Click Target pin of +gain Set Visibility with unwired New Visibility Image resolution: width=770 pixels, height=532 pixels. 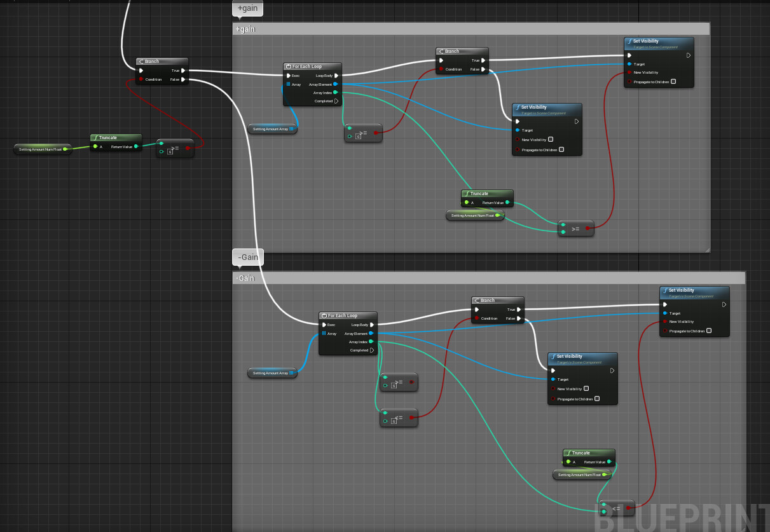tap(517, 130)
